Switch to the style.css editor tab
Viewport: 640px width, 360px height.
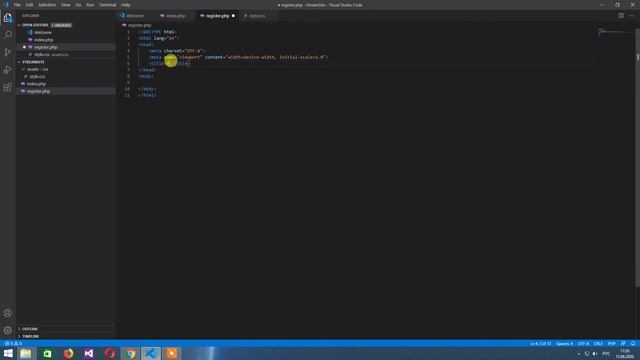pyautogui.click(x=257, y=16)
